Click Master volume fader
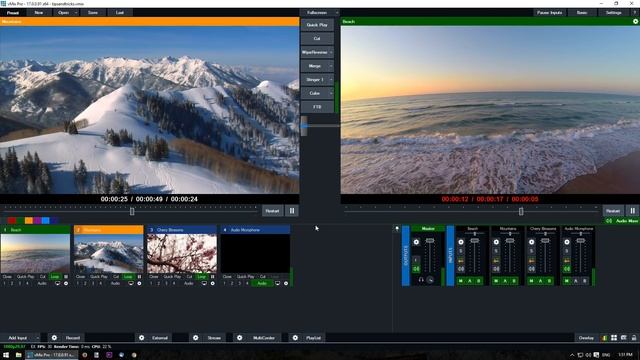The width and height of the screenshot is (640, 360). pyautogui.click(x=430, y=241)
